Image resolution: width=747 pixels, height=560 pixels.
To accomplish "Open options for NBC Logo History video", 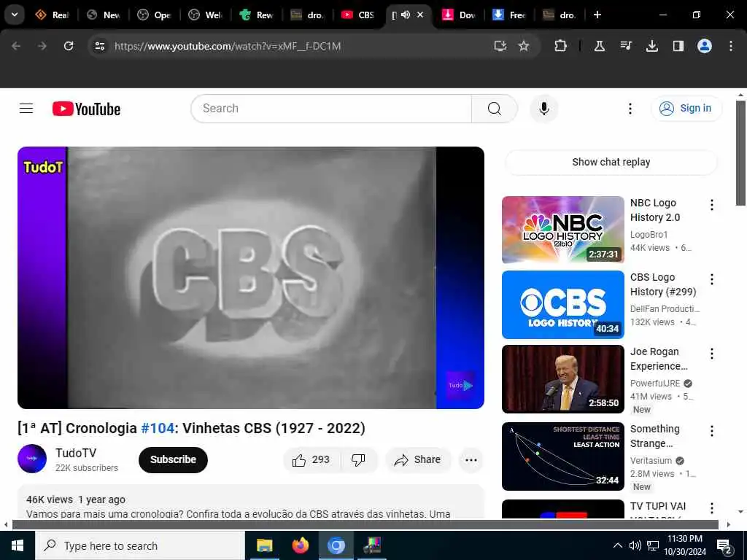I will pyautogui.click(x=712, y=205).
